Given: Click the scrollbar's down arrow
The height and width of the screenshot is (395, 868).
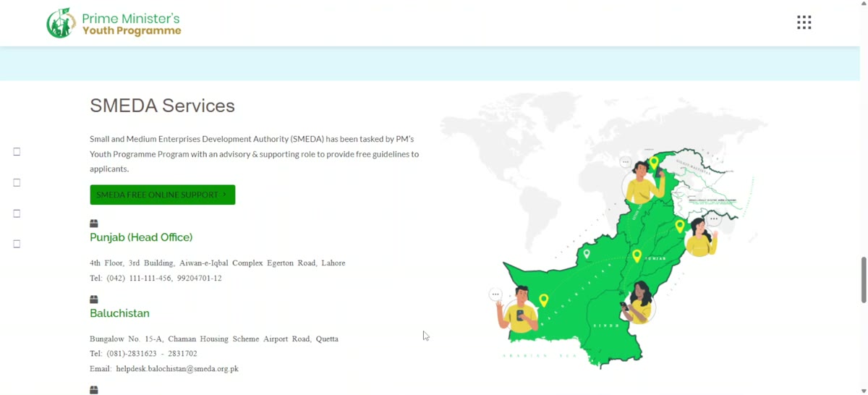Looking at the screenshot, I should tap(863, 391).
